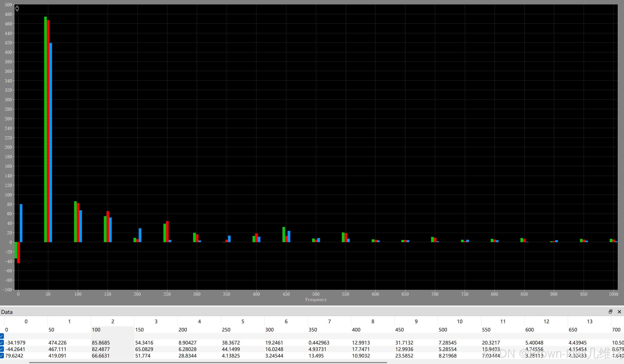Toggle checkbox for row starting -34.1979
Viewport: 624px width, 364px height.
(x=2, y=343)
